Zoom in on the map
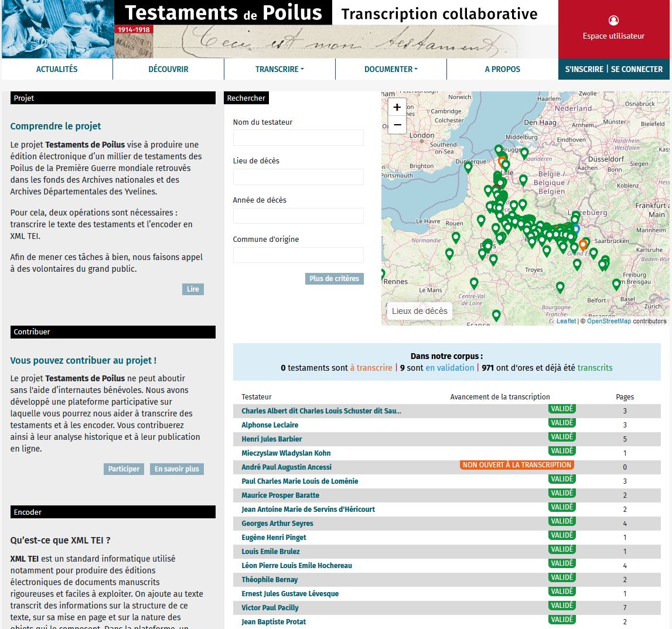The image size is (672, 629). click(x=397, y=107)
